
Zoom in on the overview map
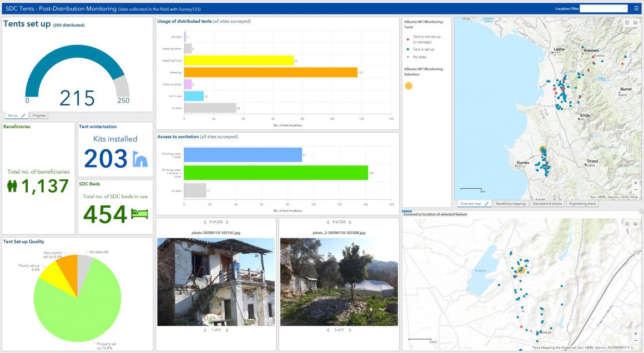coord(636,183)
